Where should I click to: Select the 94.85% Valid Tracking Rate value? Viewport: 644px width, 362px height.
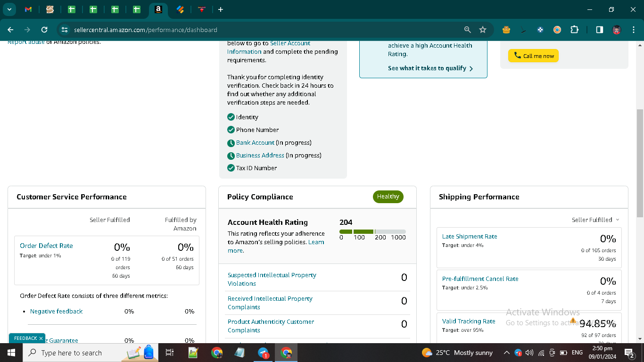click(598, 324)
